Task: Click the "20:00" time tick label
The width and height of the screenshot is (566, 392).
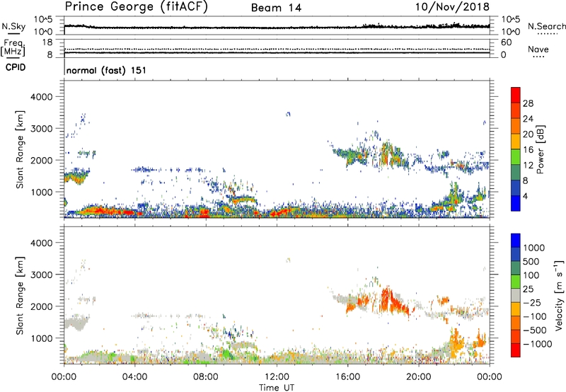Action: (x=418, y=377)
